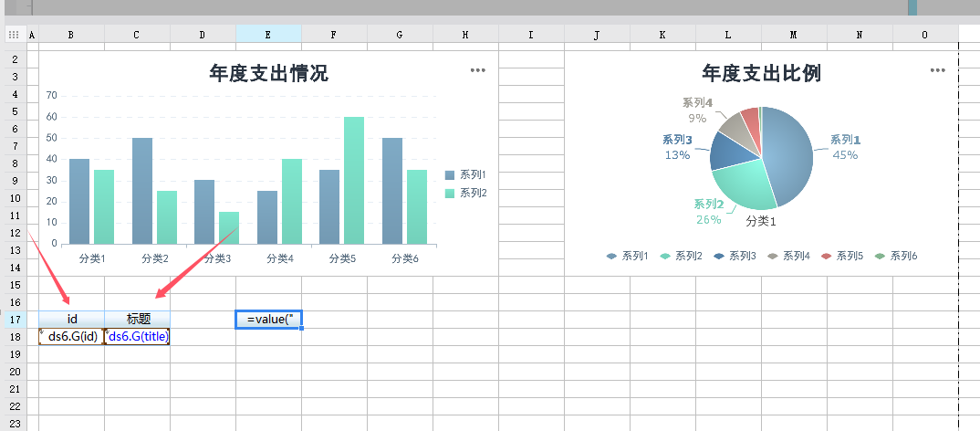Screen dimensions: 980x431
Task: Select column O header
Action: (x=925, y=35)
